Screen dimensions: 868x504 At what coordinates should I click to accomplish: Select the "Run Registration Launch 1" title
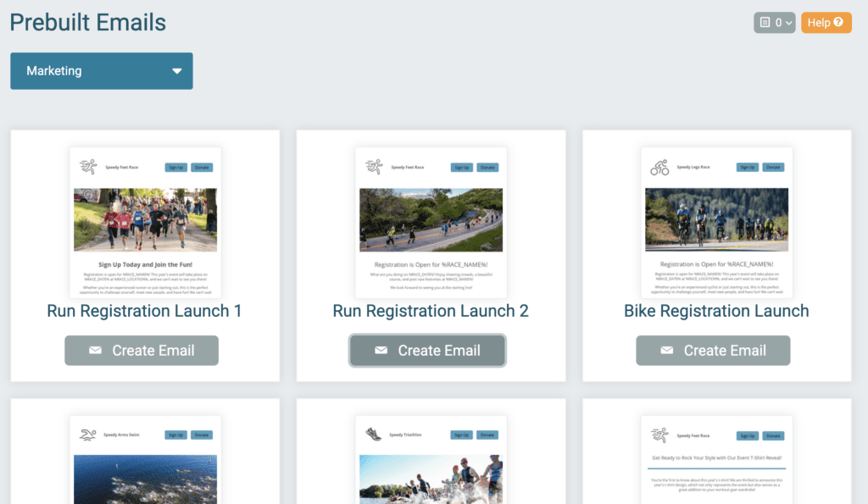(x=144, y=311)
